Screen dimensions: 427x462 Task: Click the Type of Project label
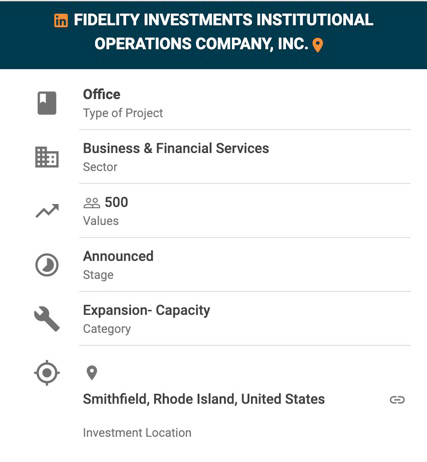click(x=123, y=113)
